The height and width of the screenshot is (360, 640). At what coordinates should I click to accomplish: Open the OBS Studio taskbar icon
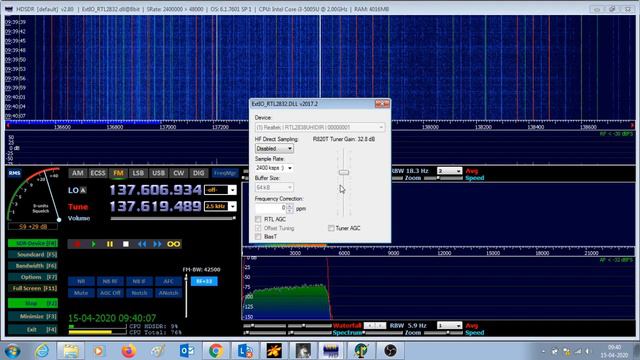click(x=390, y=351)
